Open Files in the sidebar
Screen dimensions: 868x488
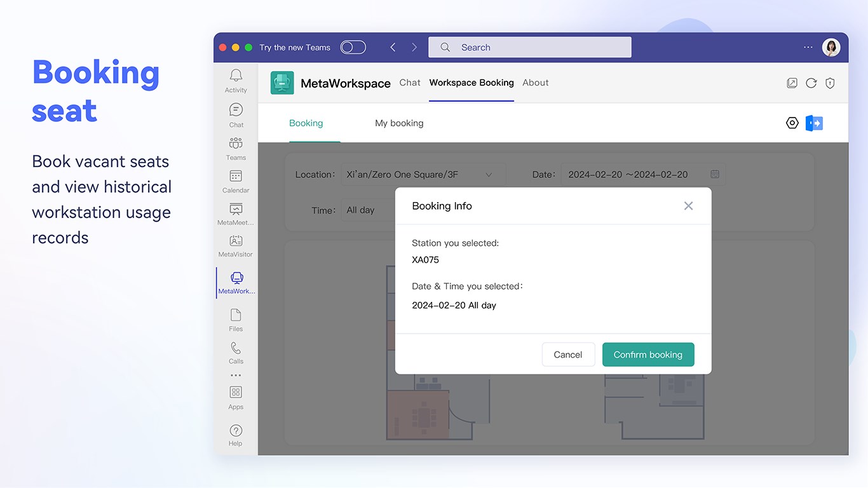pos(236,320)
